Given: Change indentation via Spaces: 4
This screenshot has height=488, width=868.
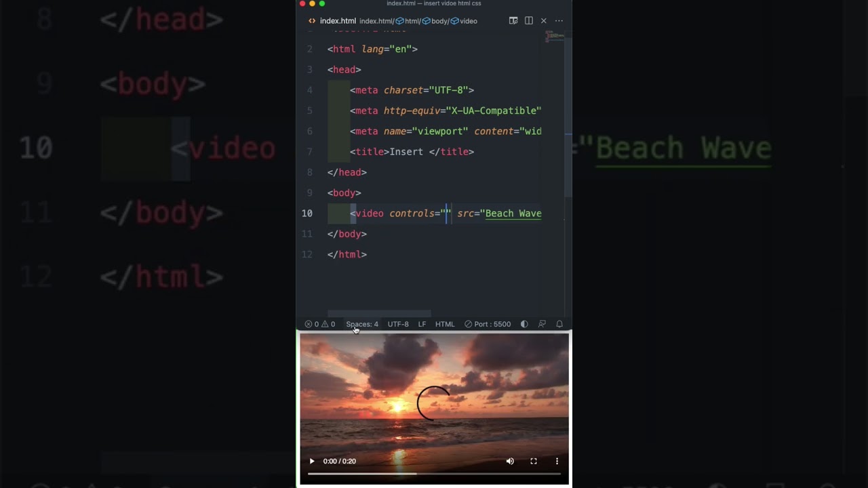Looking at the screenshot, I should click(x=362, y=324).
